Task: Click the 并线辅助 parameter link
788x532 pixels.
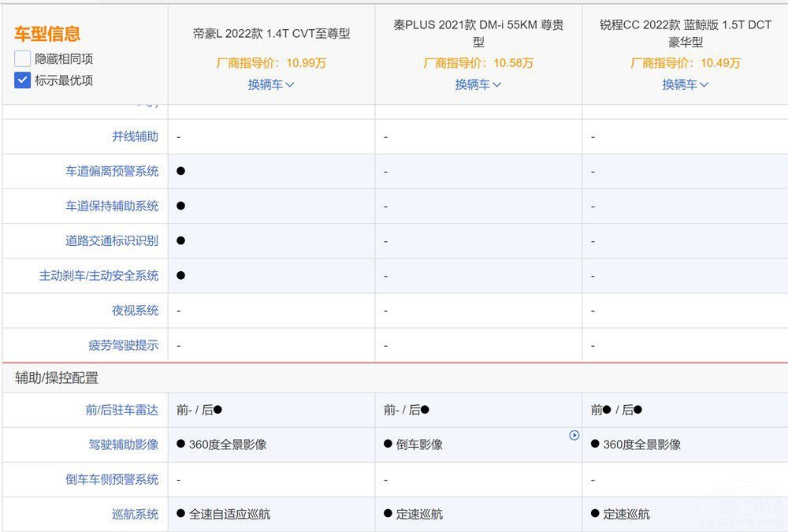Action: 135,136
